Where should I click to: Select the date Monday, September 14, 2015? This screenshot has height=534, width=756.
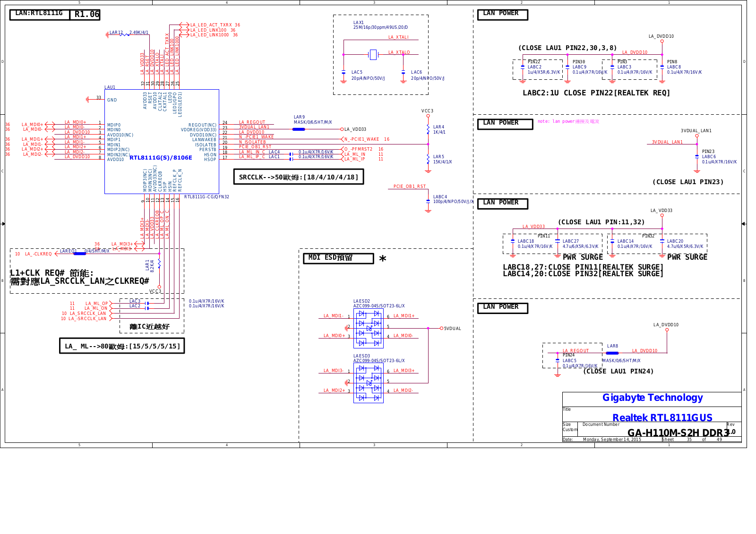click(612, 440)
